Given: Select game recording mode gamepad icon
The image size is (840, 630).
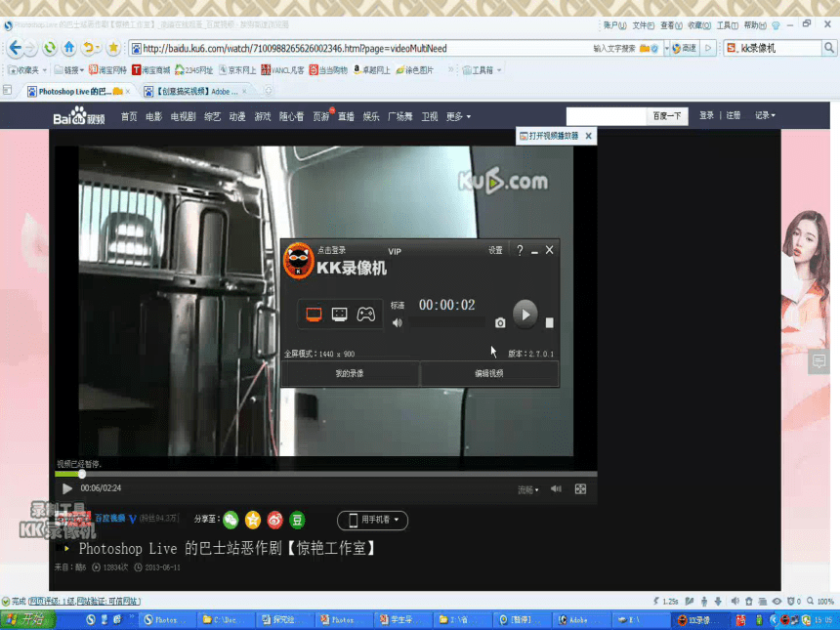Looking at the screenshot, I should tap(366, 314).
